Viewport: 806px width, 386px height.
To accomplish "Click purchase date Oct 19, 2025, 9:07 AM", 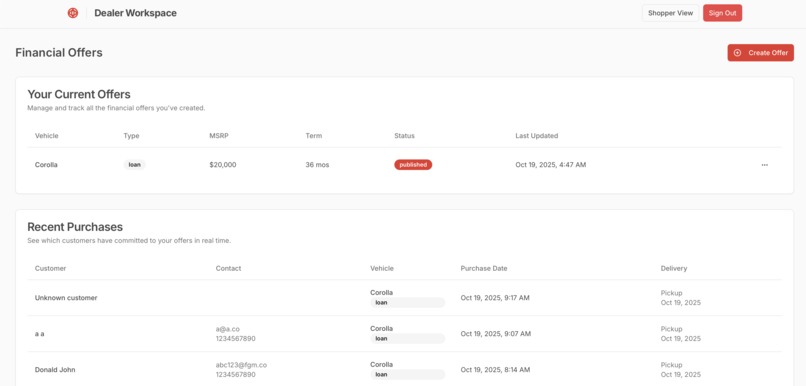I will pyautogui.click(x=496, y=334).
